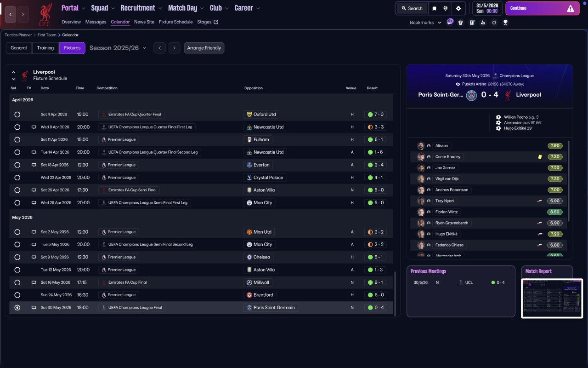Image resolution: width=588 pixels, height=368 pixels.
Task: Open the Match Report thumbnail
Action: (552, 298)
